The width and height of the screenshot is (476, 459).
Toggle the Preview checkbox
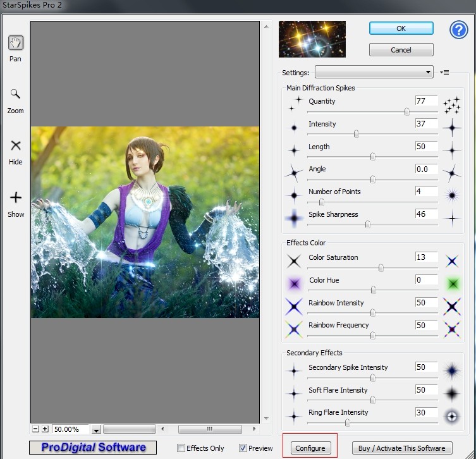click(243, 448)
